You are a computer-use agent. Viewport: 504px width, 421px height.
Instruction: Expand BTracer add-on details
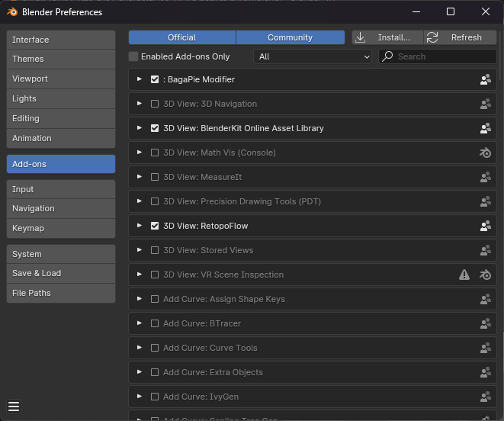coord(140,323)
